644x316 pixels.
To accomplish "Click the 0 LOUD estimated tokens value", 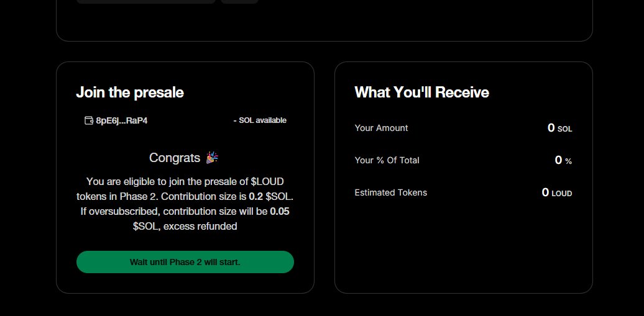I will (557, 192).
